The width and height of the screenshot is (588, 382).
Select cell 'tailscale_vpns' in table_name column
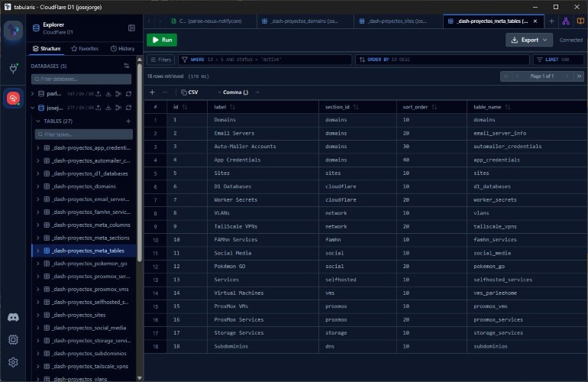(527, 227)
